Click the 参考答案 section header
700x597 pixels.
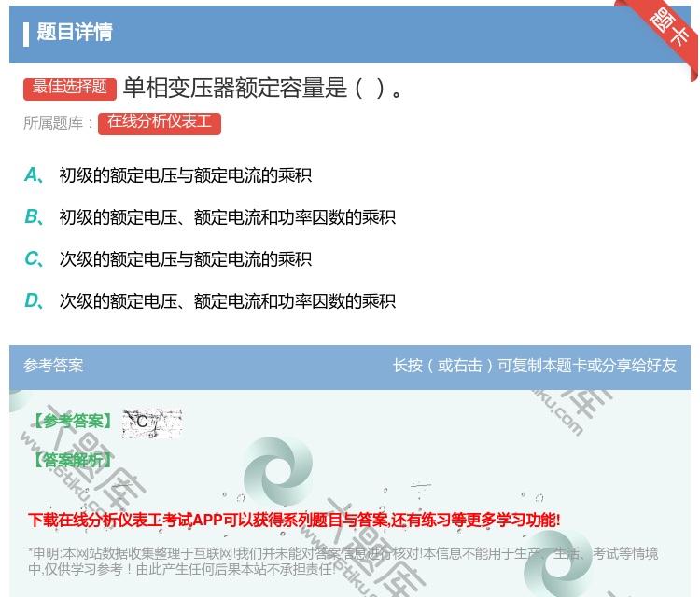(x=53, y=366)
